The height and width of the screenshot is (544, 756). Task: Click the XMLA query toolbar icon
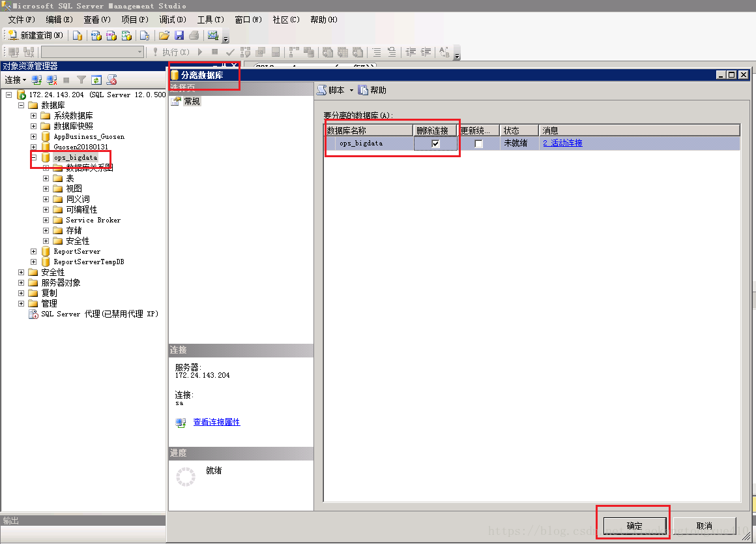pyautogui.click(x=126, y=36)
